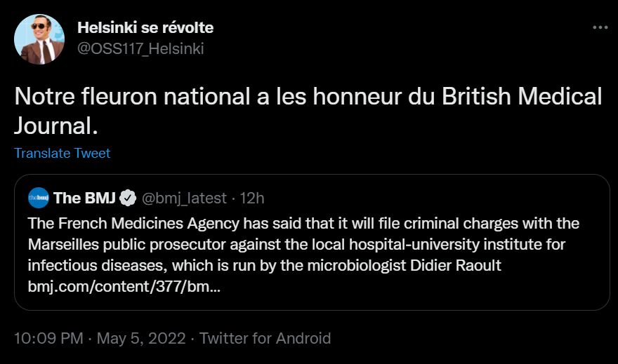The width and height of the screenshot is (618, 364).
Task: Click The BMJ blue logo avatar
Action: (x=39, y=198)
